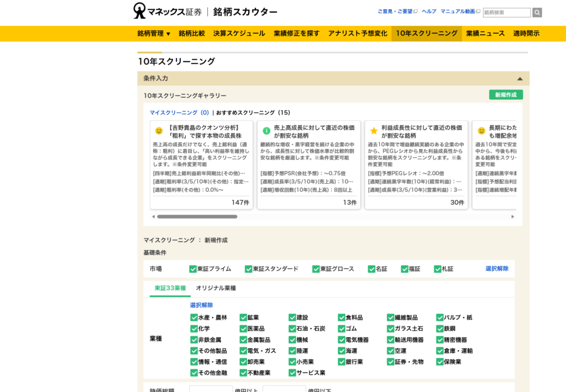Toggle the 建設 checkbox
566x392 pixels.
pyautogui.click(x=292, y=317)
